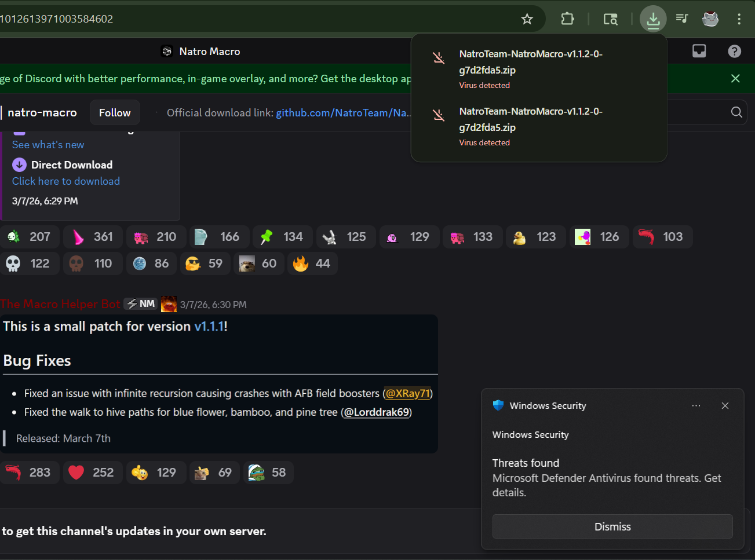Image resolution: width=755 pixels, height=560 pixels.
Task: Click inside the browser address bar
Action: coord(232,19)
